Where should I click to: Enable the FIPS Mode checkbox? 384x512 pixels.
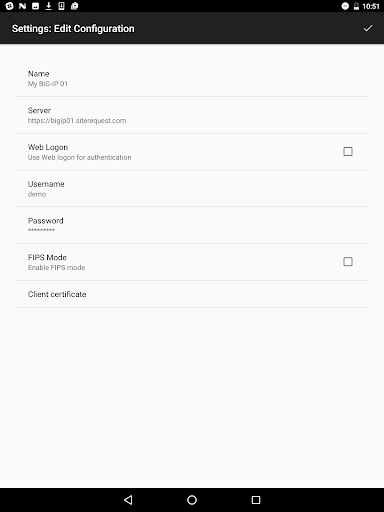(x=348, y=262)
